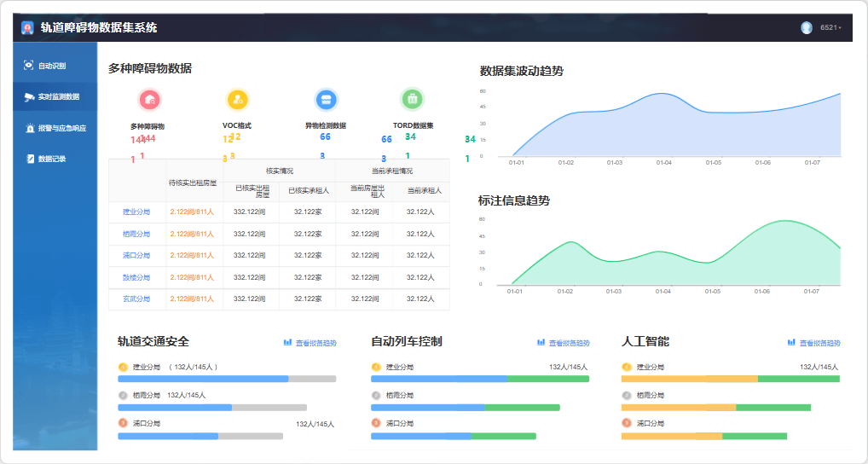Click rank 1 badge under 自动列车控制
The height and width of the screenshot is (464, 868).
[376, 367]
